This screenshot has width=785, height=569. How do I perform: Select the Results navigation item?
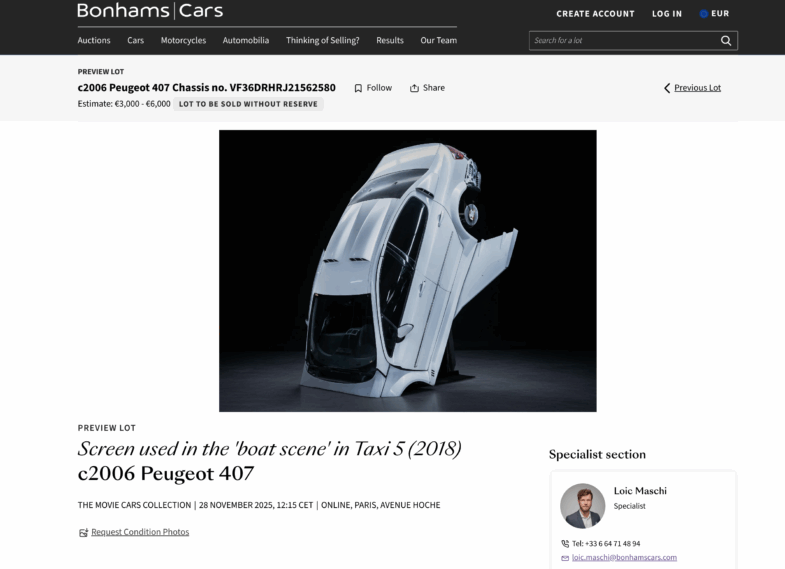(389, 41)
